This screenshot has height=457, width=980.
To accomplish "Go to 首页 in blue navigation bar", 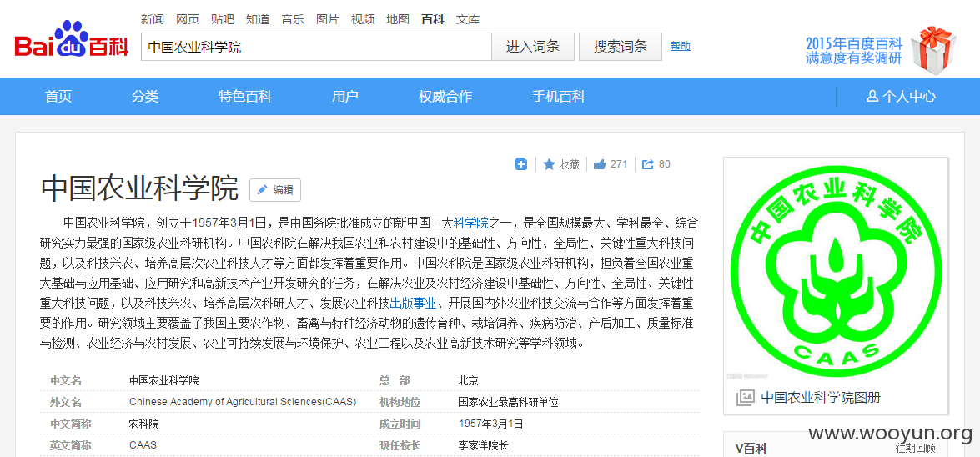I will pos(58,96).
